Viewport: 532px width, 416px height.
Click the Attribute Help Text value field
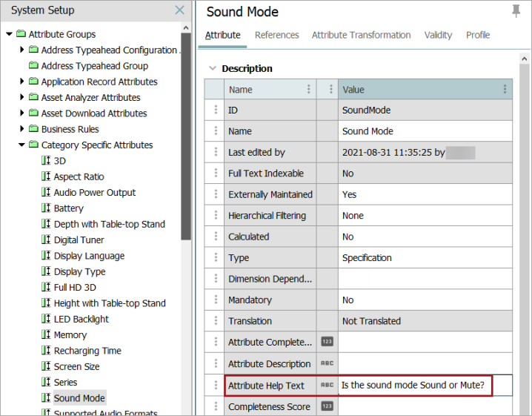[x=425, y=385]
